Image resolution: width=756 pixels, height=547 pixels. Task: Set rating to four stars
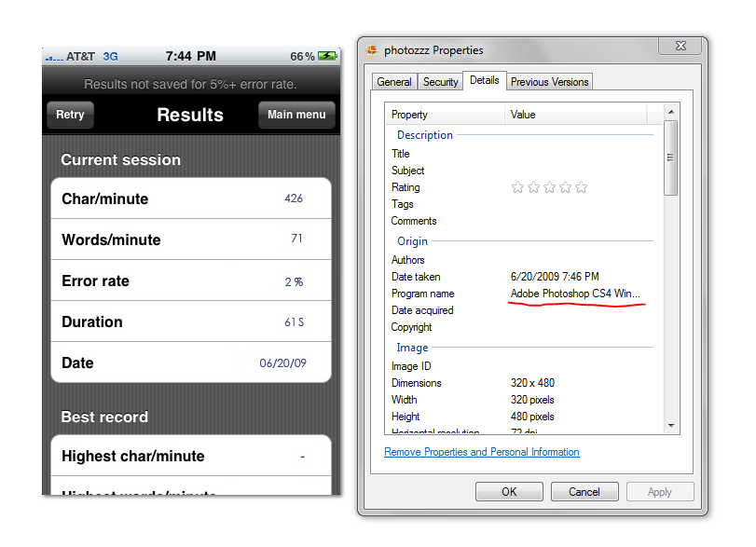click(x=565, y=187)
